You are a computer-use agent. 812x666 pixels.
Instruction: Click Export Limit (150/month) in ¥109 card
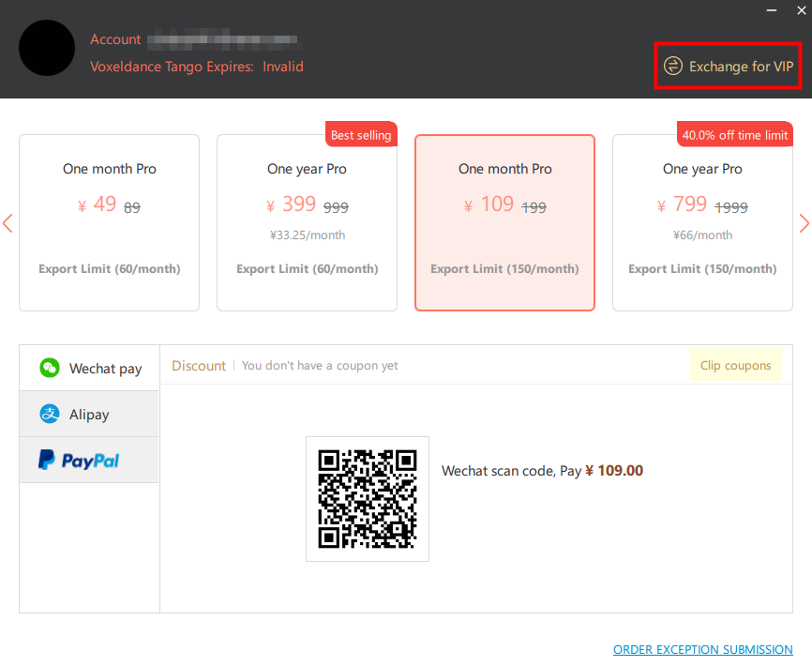pyautogui.click(x=504, y=269)
